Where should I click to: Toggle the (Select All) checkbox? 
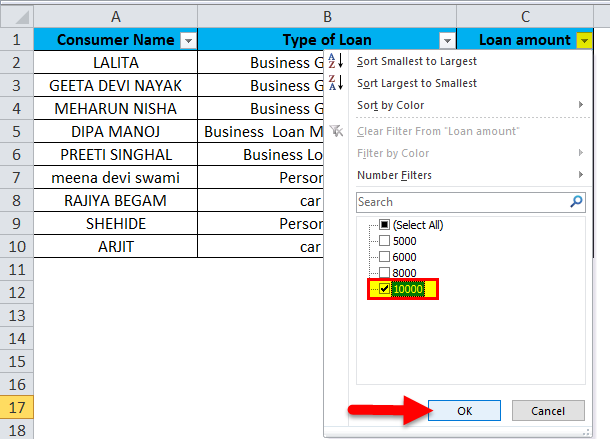coord(384,225)
